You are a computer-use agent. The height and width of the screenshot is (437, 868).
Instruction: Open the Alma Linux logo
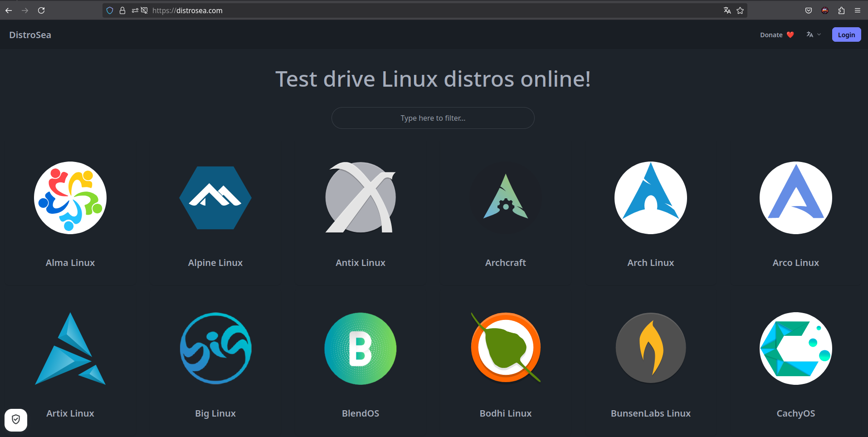[70, 198]
